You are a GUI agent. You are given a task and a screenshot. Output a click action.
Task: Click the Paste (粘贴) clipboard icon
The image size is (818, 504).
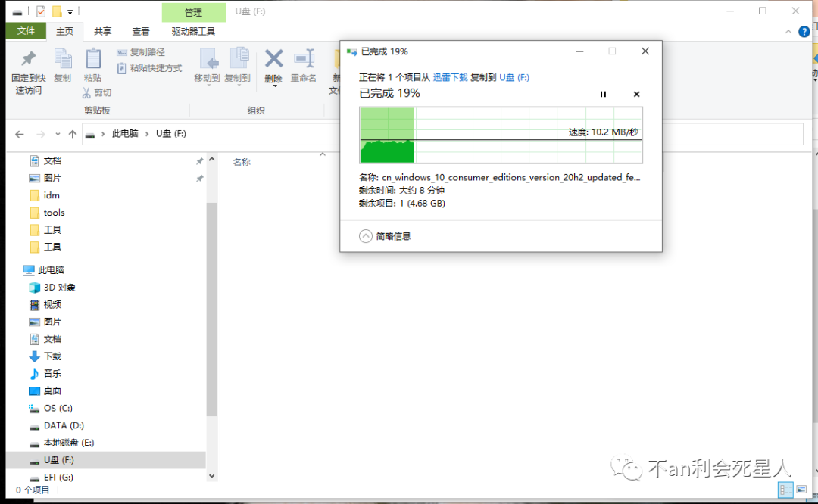(x=93, y=59)
